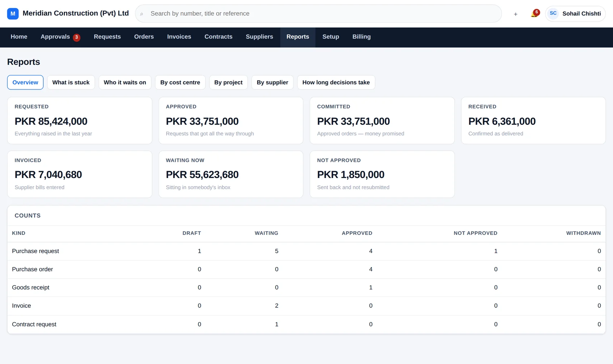Open the Setup page
613x364 pixels.
[x=331, y=37]
